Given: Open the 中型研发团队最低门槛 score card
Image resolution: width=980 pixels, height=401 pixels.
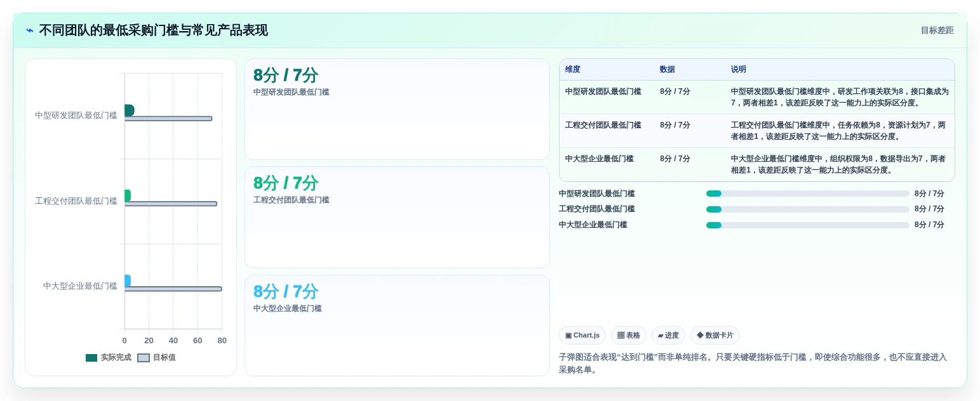Looking at the screenshot, I should [x=397, y=109].
